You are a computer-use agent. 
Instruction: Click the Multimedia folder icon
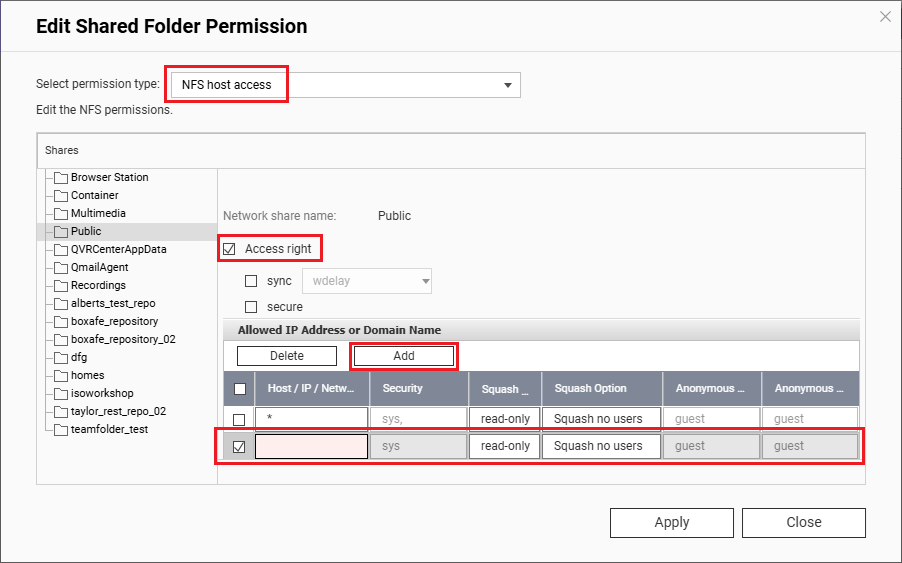pos(61,214)
